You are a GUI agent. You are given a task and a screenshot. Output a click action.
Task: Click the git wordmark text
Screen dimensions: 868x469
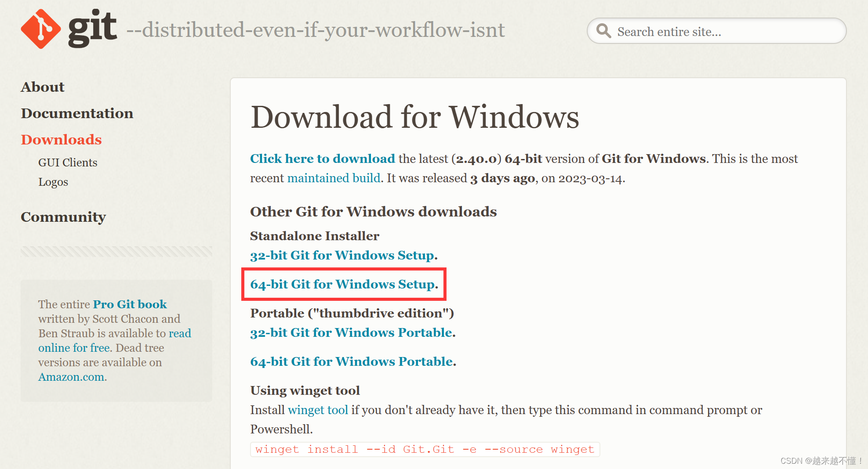click(92, 28)
